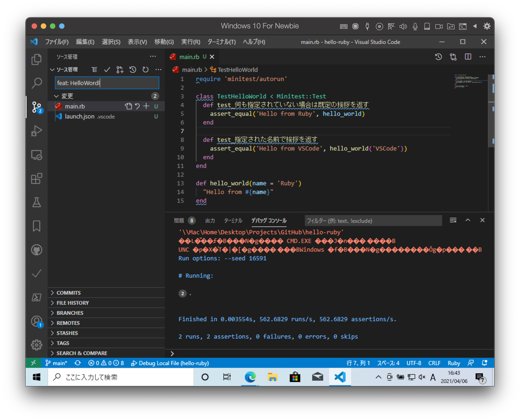Collapse the panel with the chevron
This screenshot has width=520, height=420.
[x=468, y=220]
